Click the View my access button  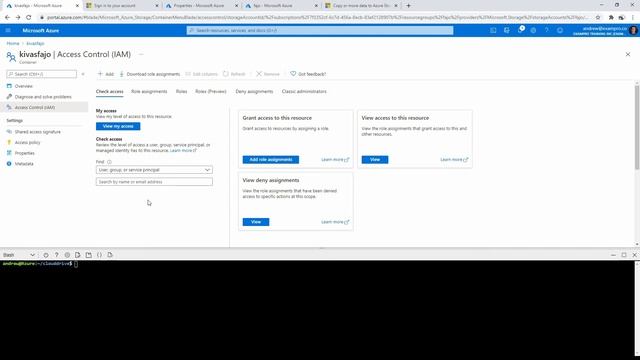click(118, 127)
